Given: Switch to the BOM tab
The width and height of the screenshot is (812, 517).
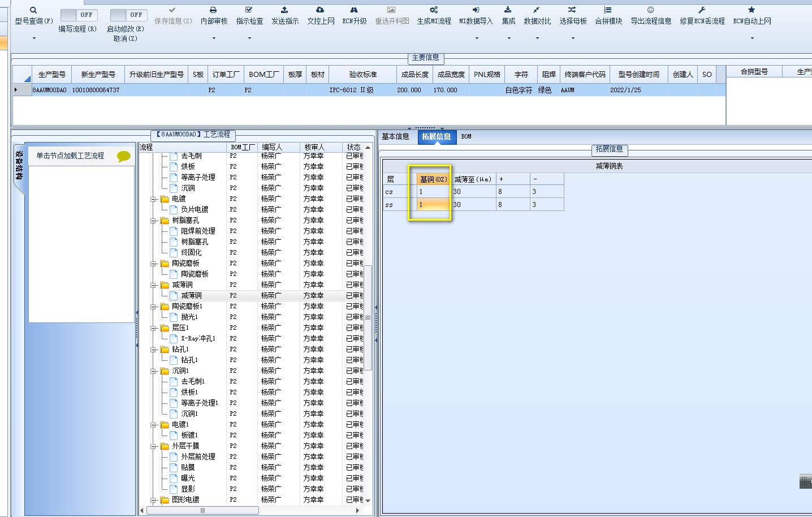Looking at the screenshot, I should pos(466,137).
